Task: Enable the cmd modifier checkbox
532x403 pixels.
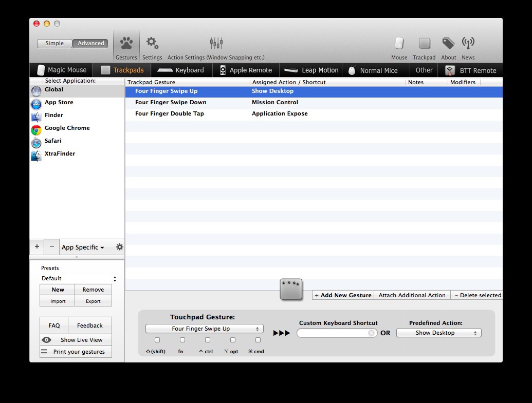Action: pos(258,340)
